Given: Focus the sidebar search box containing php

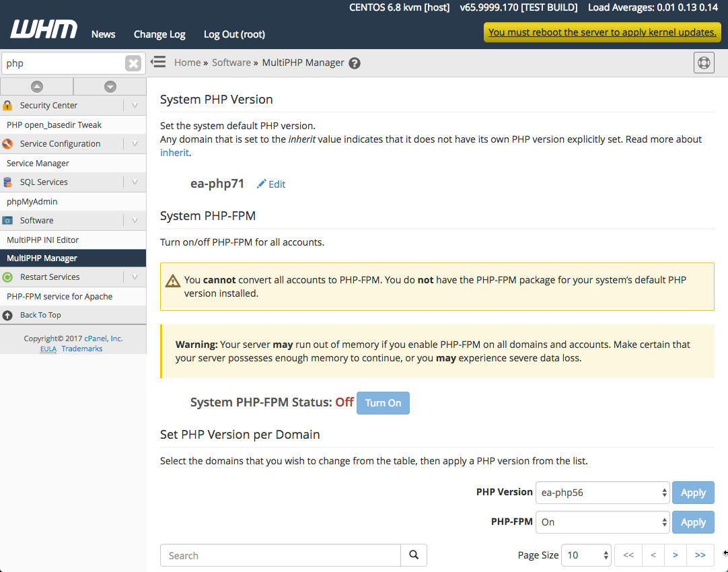Looking at the screenshot, I should [64, 63].
